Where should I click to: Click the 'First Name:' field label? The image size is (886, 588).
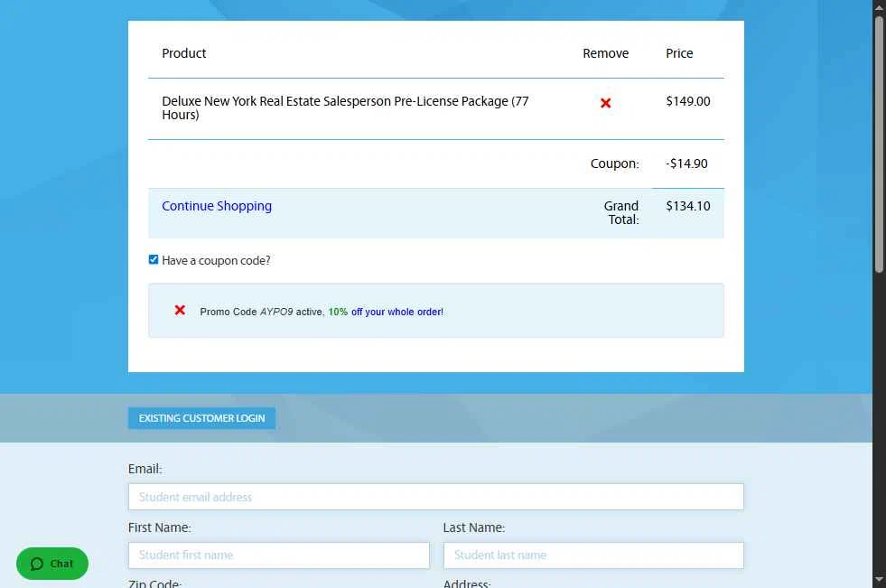(x=159, y=527)
